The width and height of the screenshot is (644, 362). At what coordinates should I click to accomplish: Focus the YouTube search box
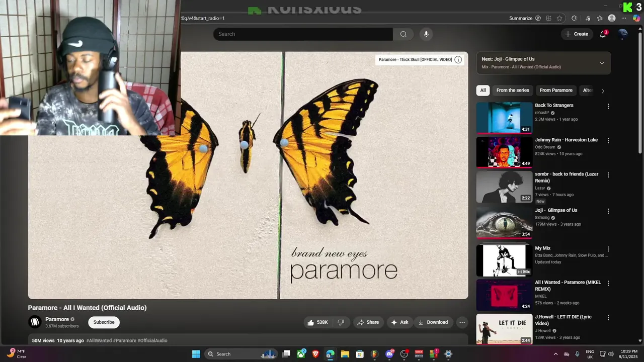click(303, 34)
